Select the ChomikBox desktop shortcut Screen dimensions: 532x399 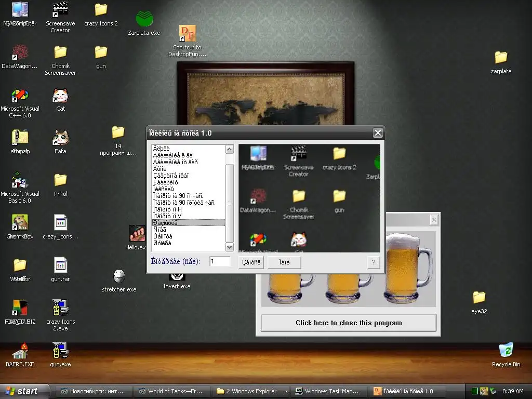click(x=20, y=227)
